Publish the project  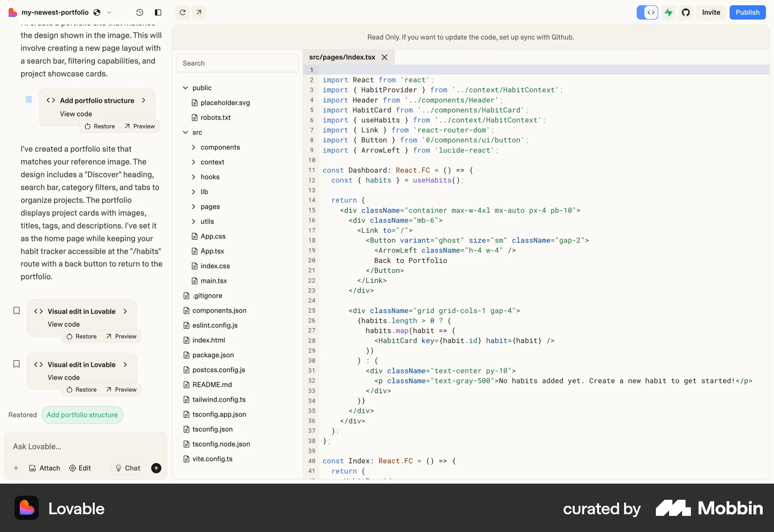747,12
